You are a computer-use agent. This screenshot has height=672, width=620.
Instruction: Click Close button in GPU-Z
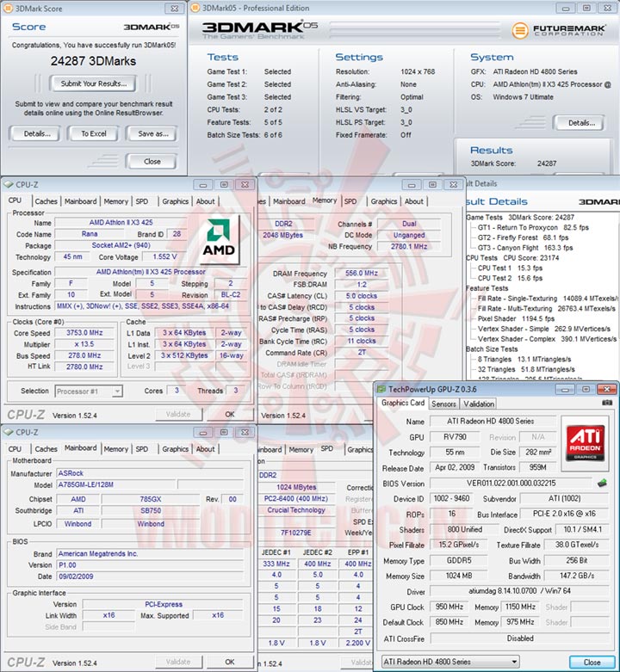coord(592,663)
